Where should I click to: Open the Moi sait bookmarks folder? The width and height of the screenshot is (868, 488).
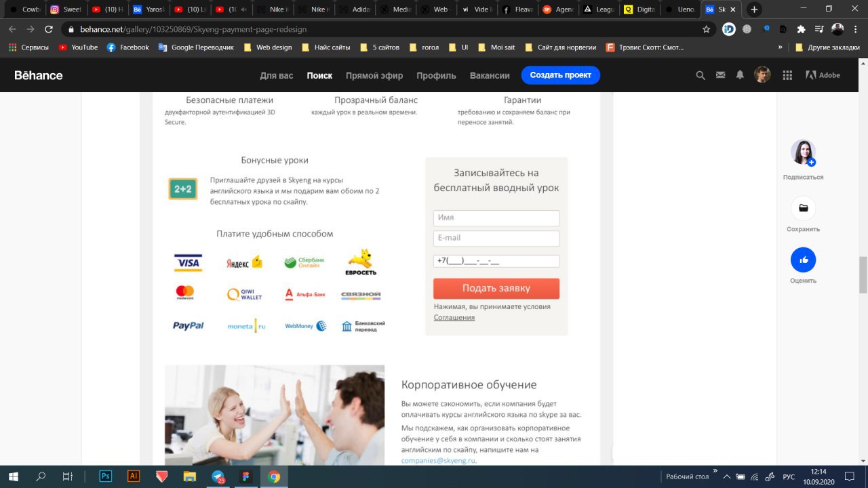click(496, 47)
